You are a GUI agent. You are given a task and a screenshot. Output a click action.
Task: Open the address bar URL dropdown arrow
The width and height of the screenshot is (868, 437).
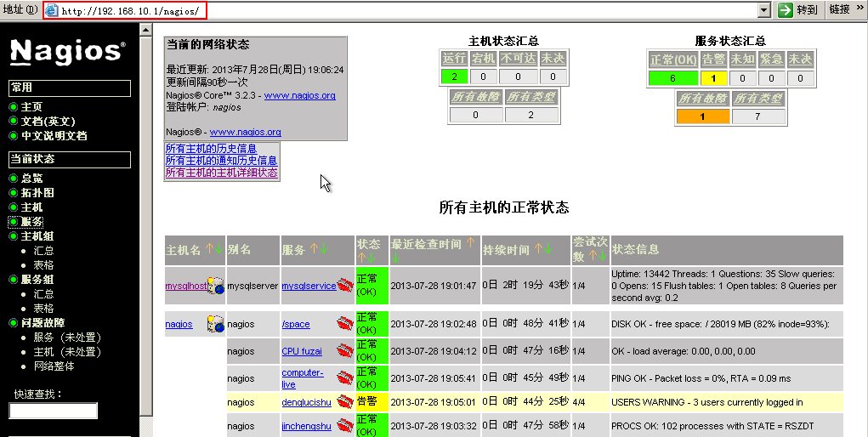pyautogui.click(x=764, y=10)
